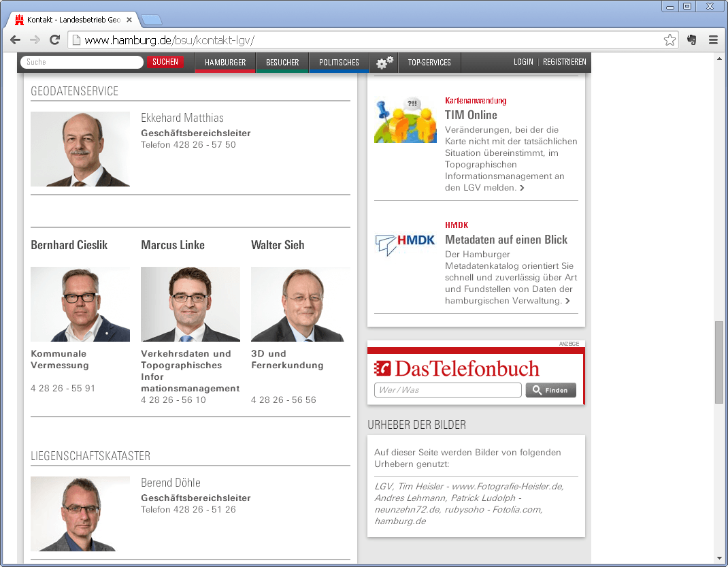This screenshot has height=567, width=728.
Task: Open the REGISTRIEREN link
Action: coord(565,62)
